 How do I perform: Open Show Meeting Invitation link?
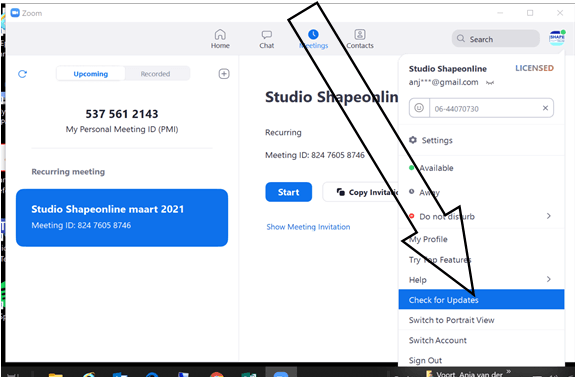point(308,227)
